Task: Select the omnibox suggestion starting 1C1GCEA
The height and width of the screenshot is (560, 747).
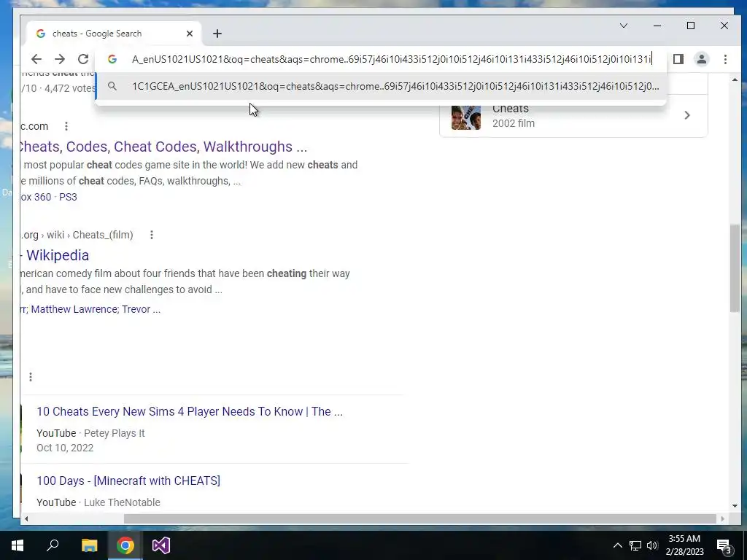Action: (381, 86)
